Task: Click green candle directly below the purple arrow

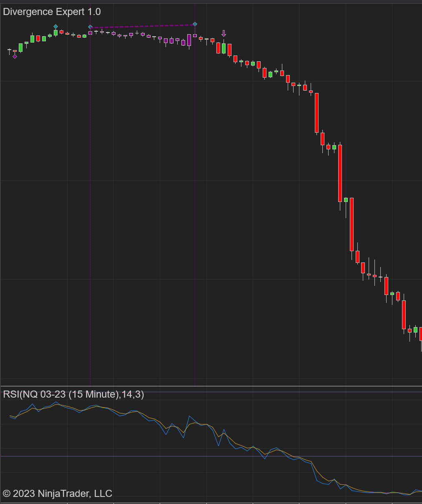Action: [x=224, y=48]
